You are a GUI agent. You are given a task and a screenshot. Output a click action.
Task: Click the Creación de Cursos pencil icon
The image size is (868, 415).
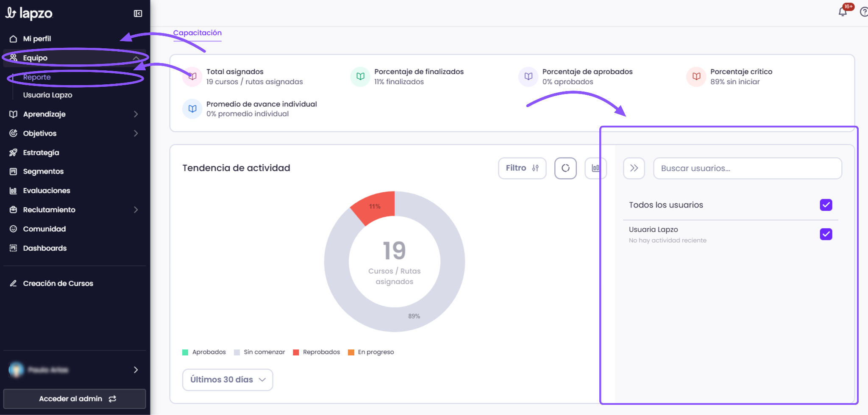(x=14, y=283)
